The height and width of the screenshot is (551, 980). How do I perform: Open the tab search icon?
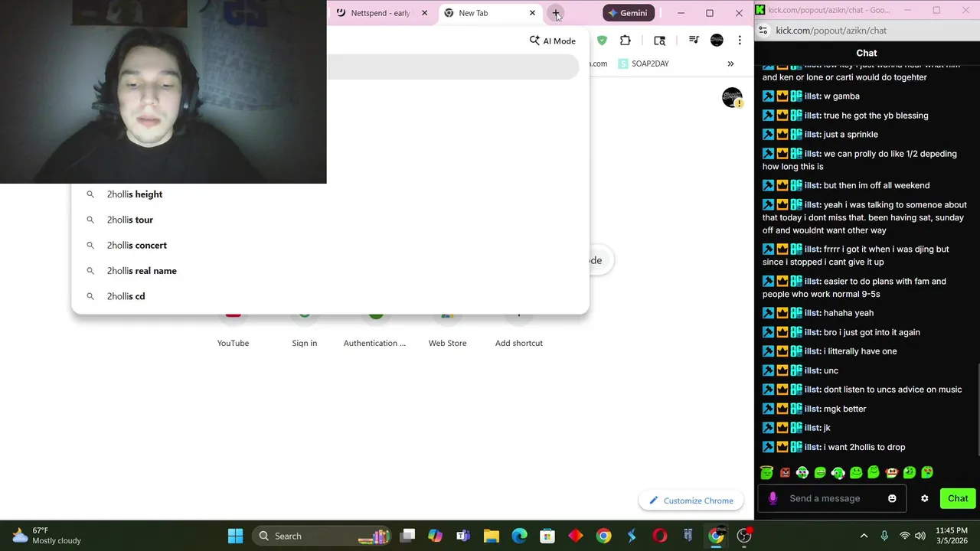pyautogui.click(x=659, y=41)
